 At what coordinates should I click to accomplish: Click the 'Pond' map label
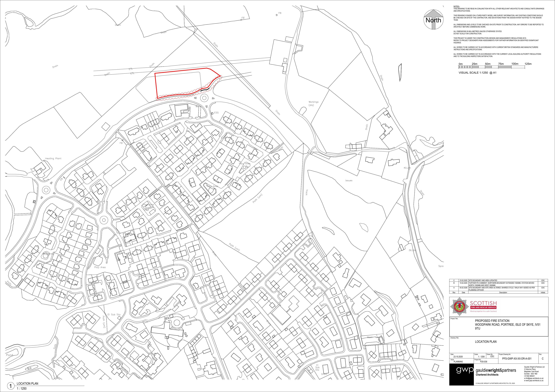pos(9,355)
